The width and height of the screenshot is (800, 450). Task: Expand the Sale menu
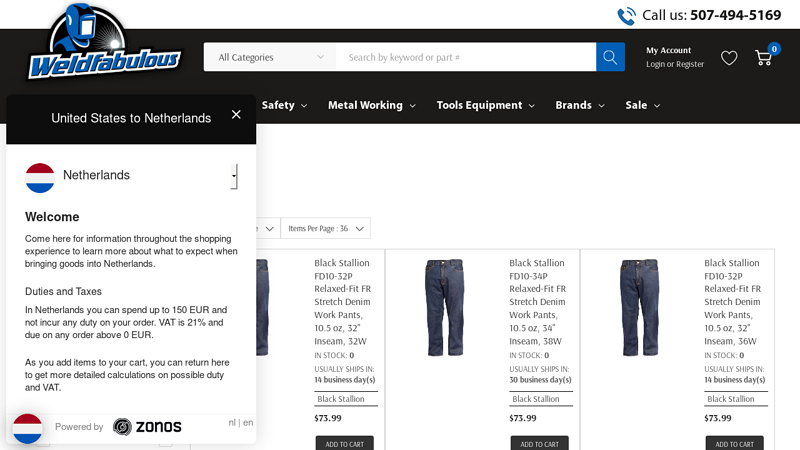click(x=642, y=105)
